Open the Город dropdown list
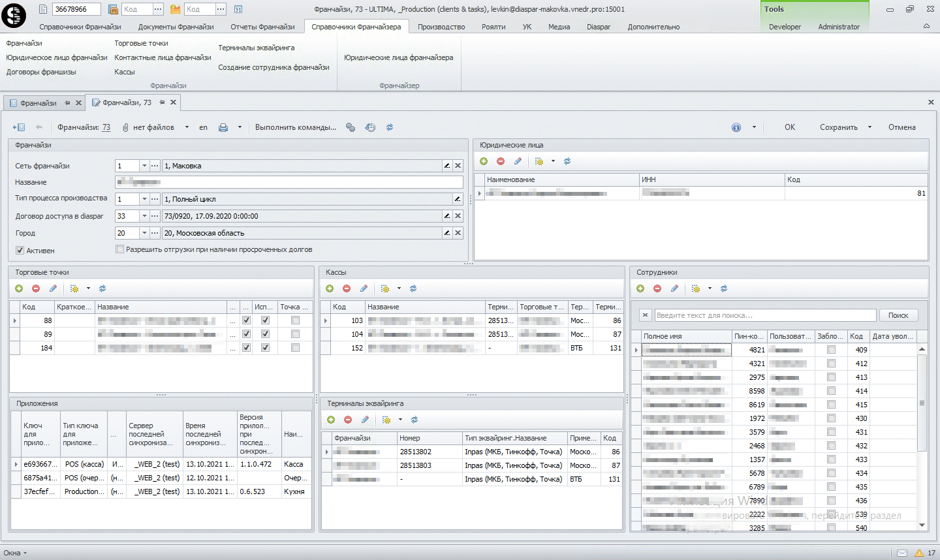 pyautogui.click(x=144, y=233)
